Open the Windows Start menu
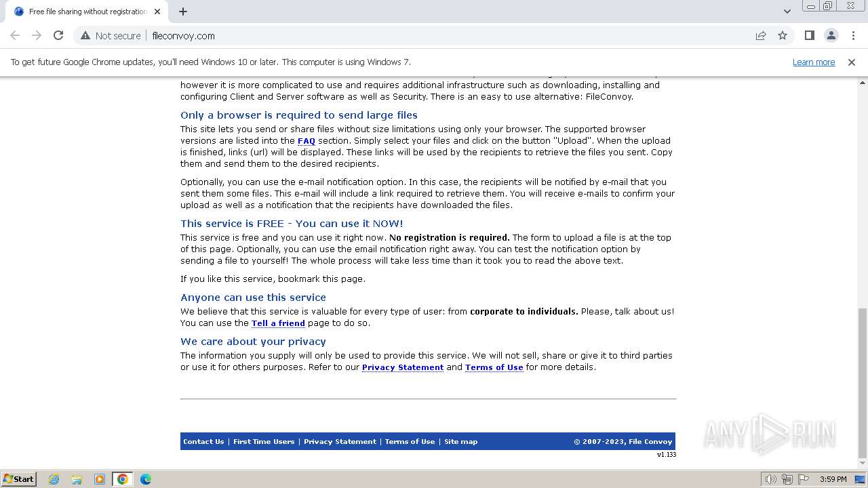868x488 pixels. point(18,479)
